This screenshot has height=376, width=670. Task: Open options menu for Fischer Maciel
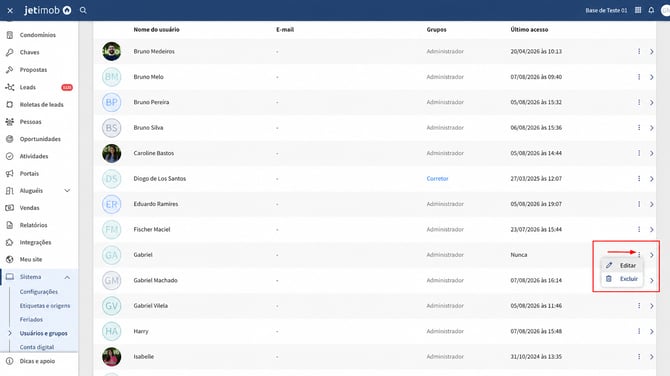click(x=639, y=229)
